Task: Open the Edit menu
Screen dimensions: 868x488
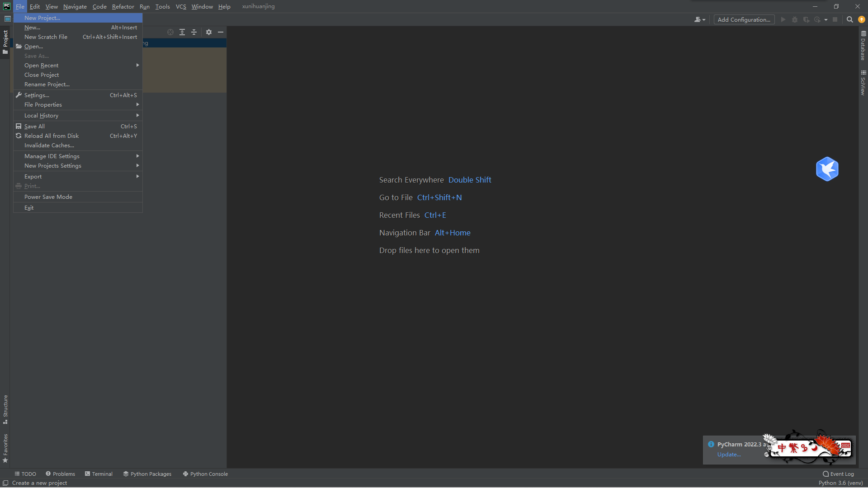Action: click(35, 6)
